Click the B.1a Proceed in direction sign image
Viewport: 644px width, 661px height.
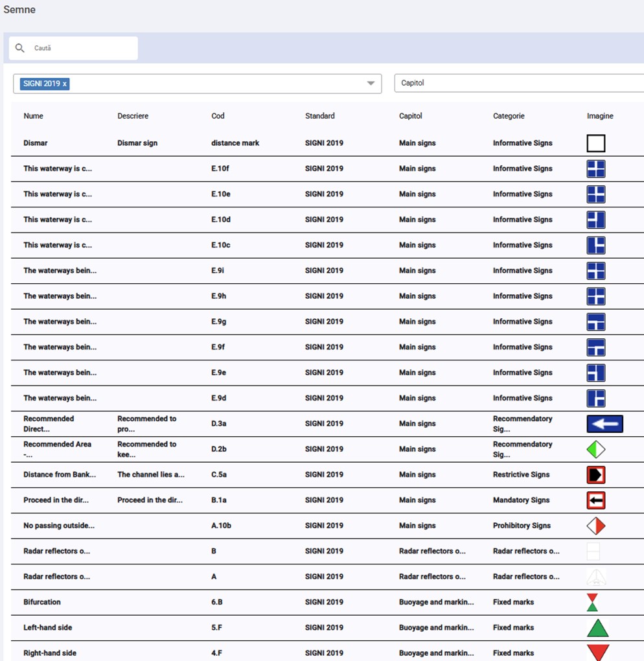pos(595,500)
